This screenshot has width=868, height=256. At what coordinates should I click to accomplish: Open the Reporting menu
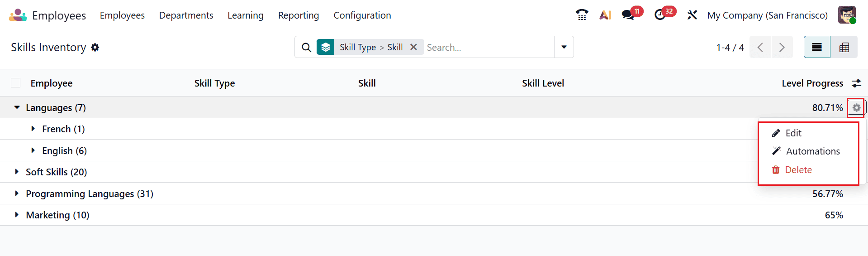click(299, 15)
